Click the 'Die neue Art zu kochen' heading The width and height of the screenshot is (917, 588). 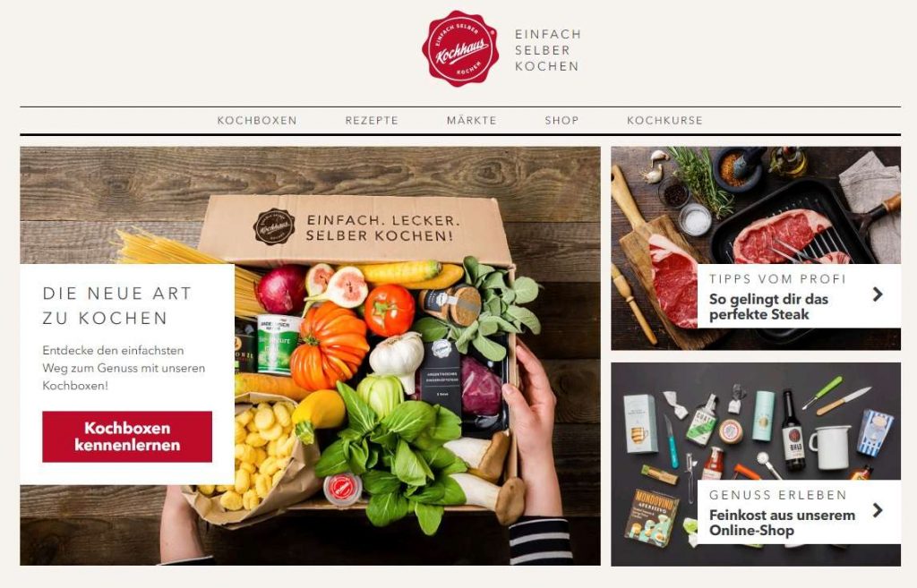pos(117,305)
